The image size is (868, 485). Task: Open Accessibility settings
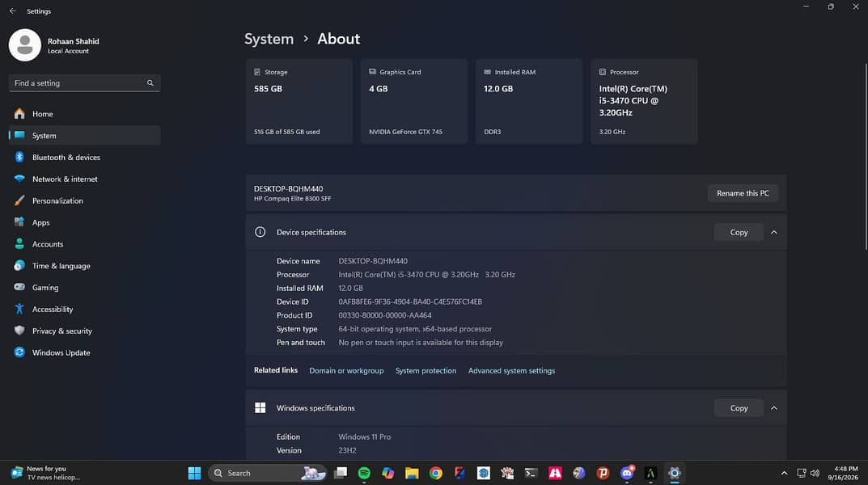pos(85,309)
